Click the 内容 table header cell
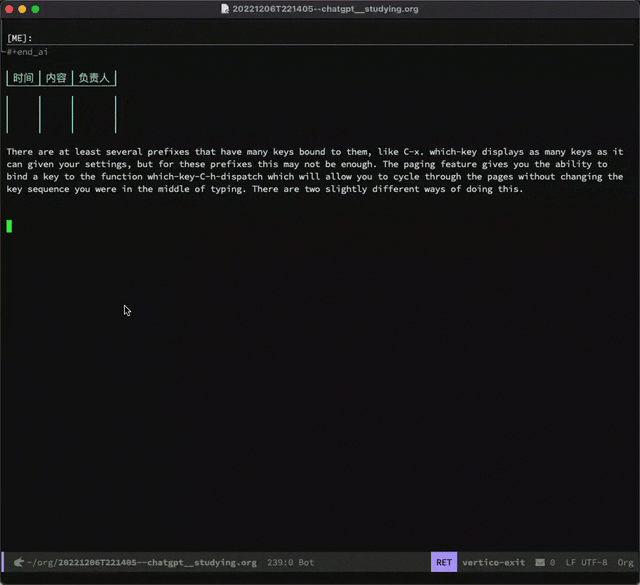 pos(56,78)
